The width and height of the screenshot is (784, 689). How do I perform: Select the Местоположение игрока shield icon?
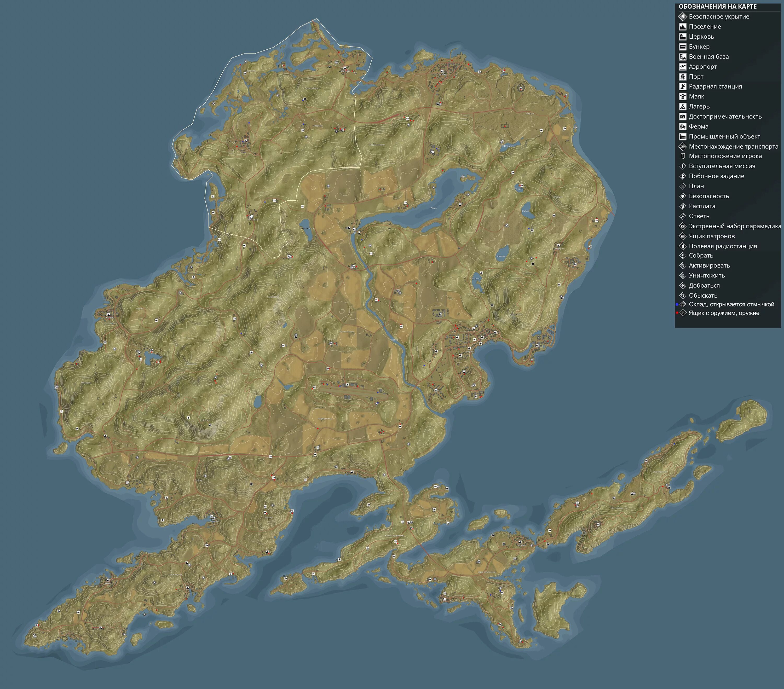point(682,156)
